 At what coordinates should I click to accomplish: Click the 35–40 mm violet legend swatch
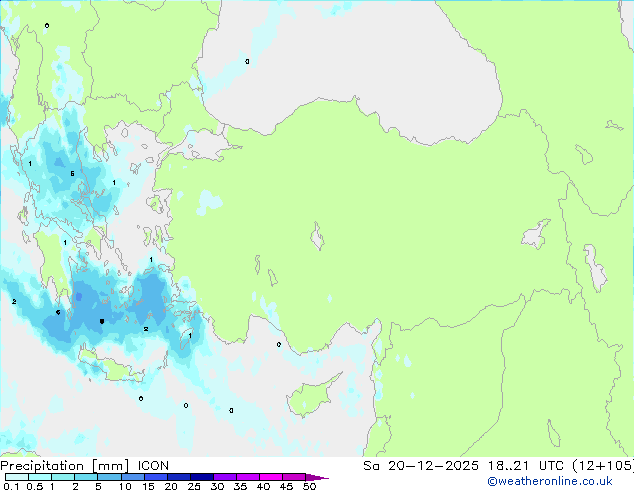coord(247,477)
